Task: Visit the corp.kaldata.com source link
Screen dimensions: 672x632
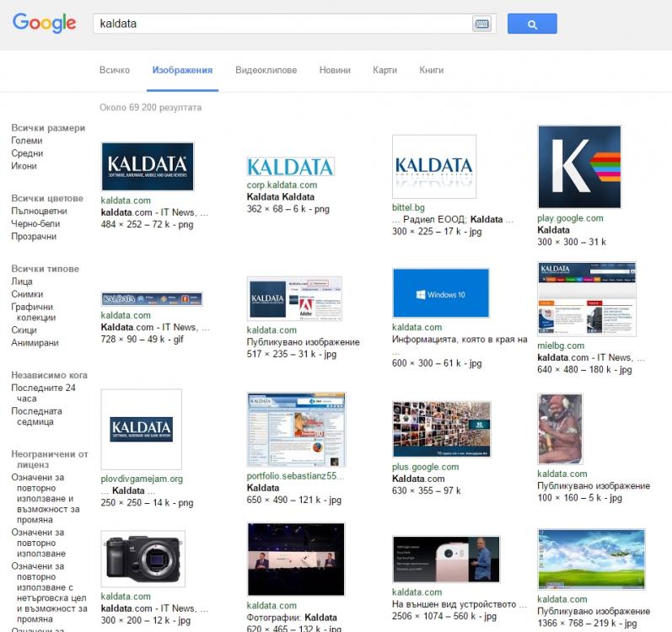Action: pyautogui.click(x=282, y=185)
